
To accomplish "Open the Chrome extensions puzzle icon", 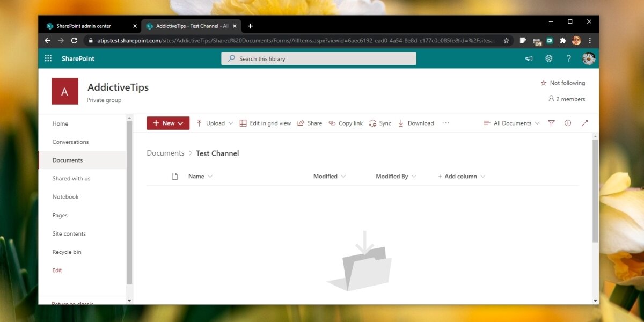I will [563, 41].
